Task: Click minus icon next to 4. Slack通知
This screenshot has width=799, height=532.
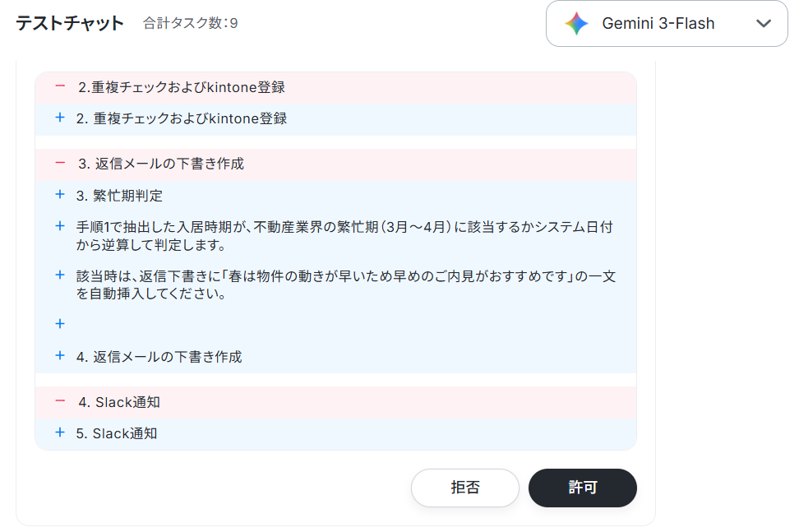Action: (60, 401)
